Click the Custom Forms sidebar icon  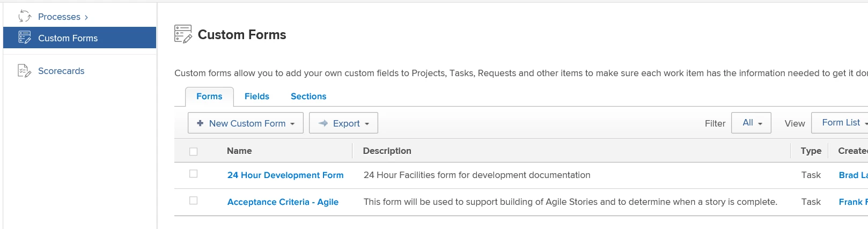click(x=25, y=38)
